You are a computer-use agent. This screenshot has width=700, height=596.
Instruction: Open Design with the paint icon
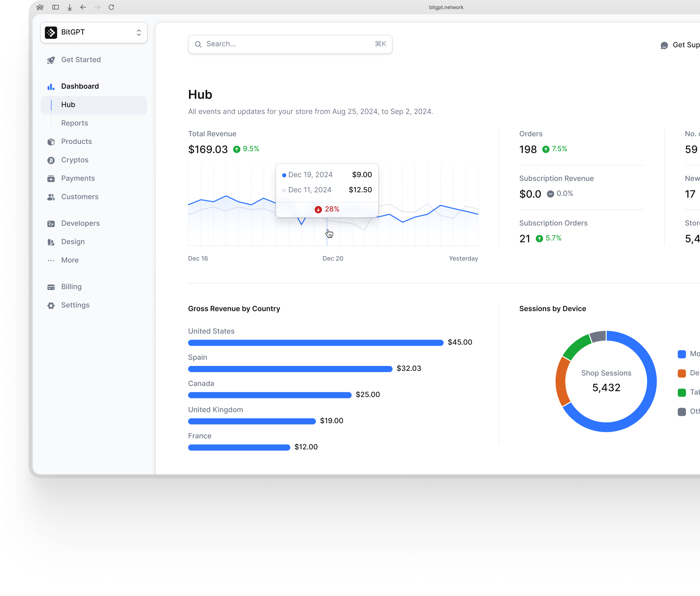51,241
